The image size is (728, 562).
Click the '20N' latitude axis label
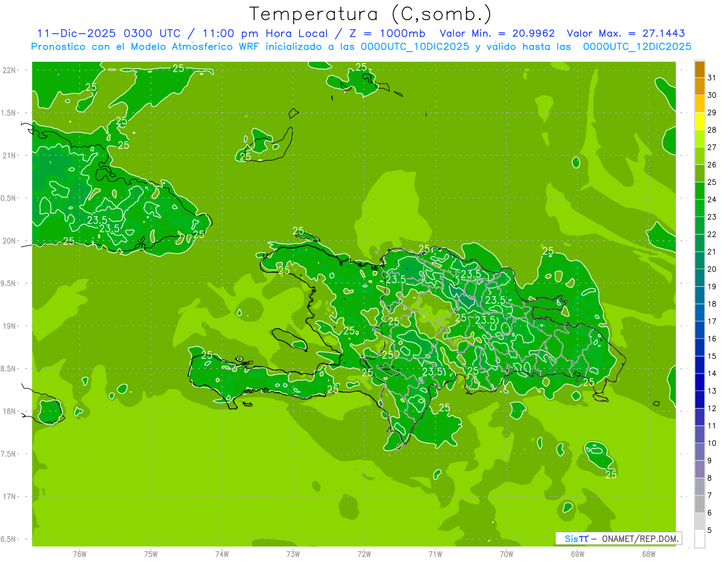pos(10,241)
